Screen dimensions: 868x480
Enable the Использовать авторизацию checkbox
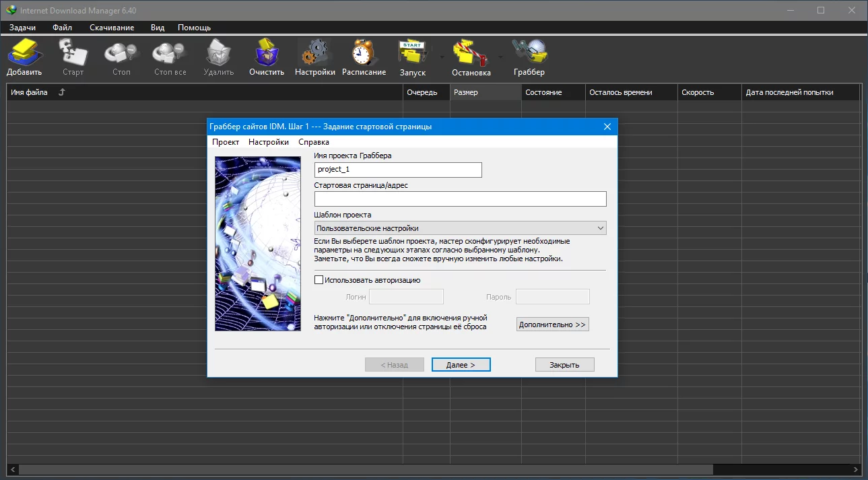(x=319, y=280)
